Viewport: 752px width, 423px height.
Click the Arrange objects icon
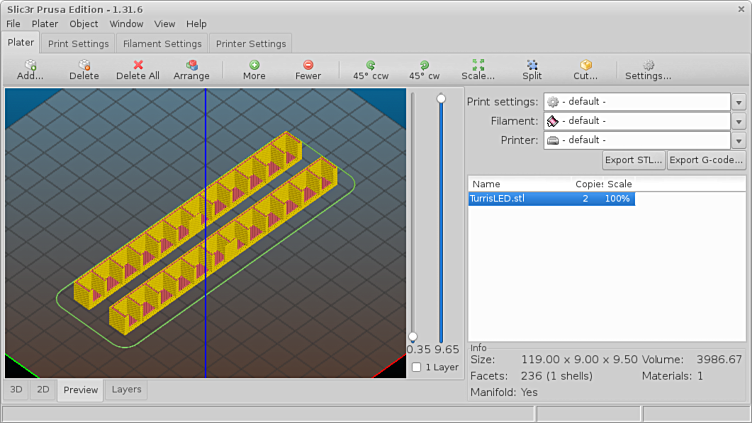point(191,66)
